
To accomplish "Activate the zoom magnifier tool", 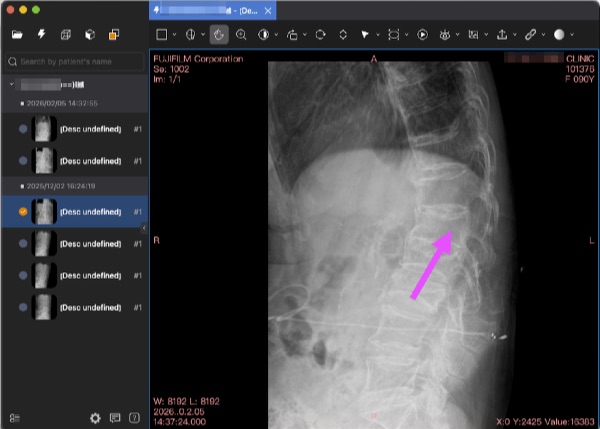I will [x=241, y=34].
